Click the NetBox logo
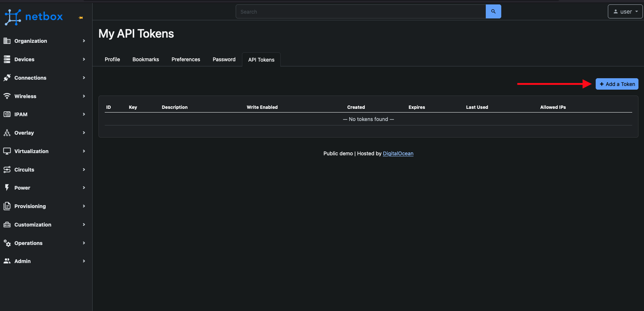The height and width of the screenshot is (311, 644). (34, 17)
